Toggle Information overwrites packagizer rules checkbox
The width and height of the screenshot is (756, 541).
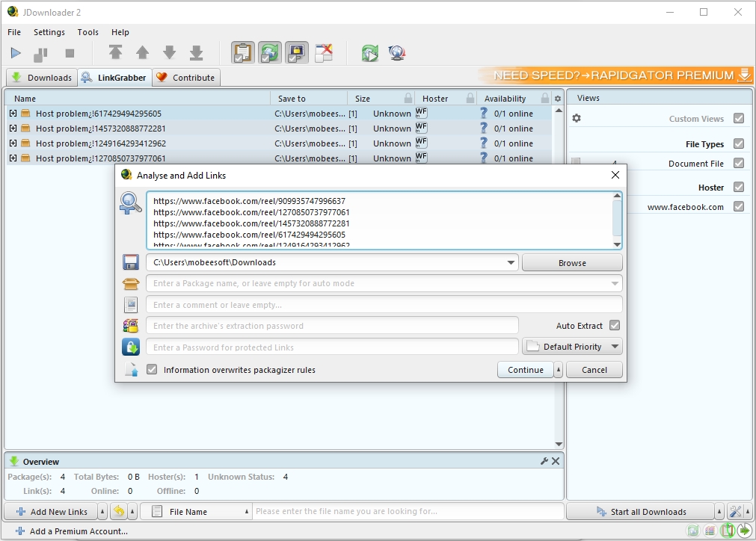[x=152, y=369]
